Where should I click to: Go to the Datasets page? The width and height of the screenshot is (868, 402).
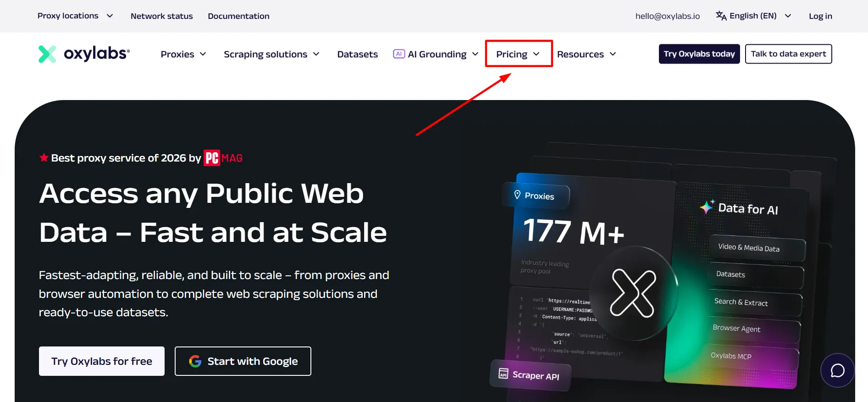click(x=357, y=54)
